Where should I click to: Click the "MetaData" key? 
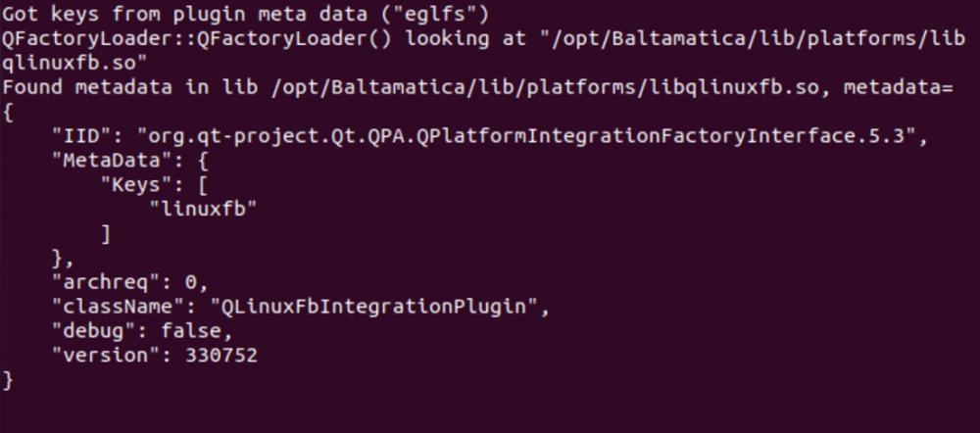113,161
